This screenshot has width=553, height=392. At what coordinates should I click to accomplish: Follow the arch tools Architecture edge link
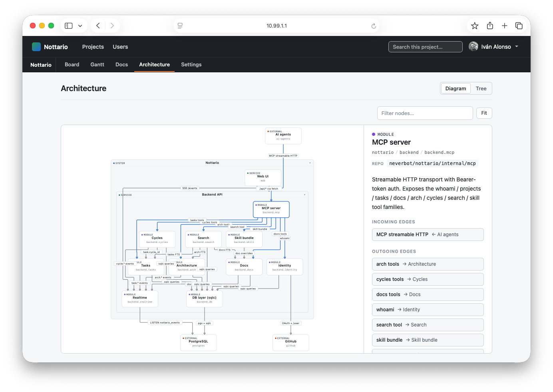(428, 264)
